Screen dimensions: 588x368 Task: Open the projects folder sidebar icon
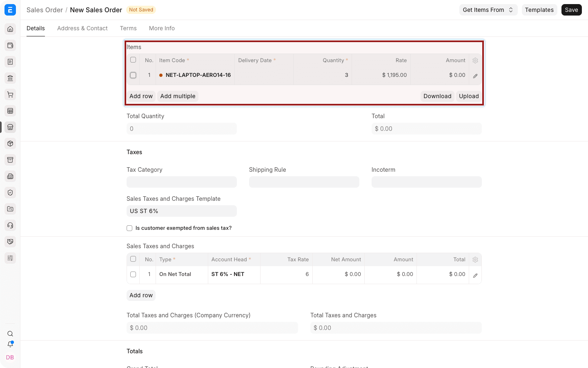10,209
